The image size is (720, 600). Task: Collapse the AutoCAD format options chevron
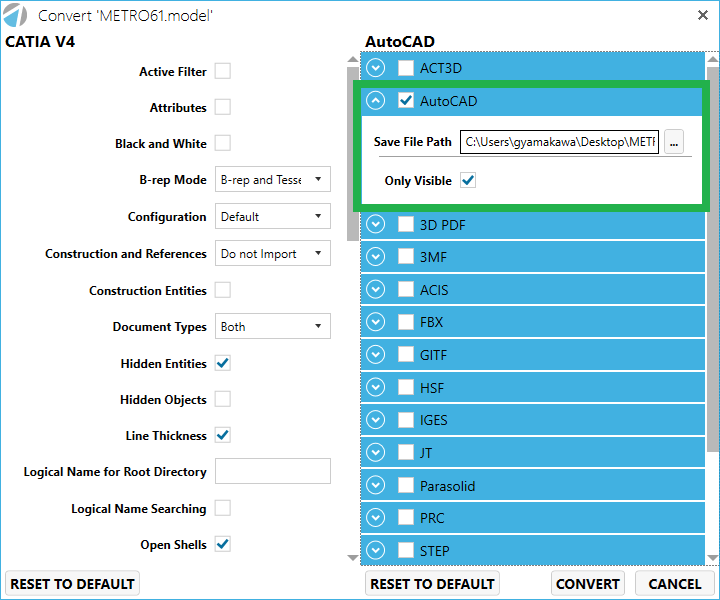tap(376, 100)
